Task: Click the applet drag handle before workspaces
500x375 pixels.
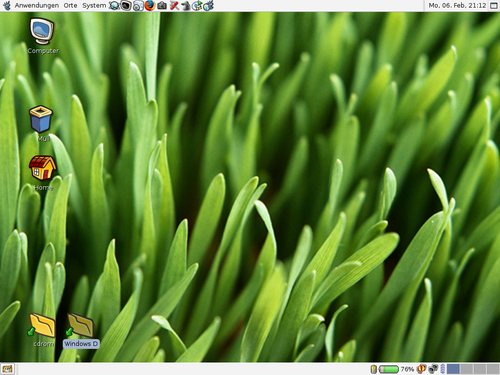Action: 443,369
